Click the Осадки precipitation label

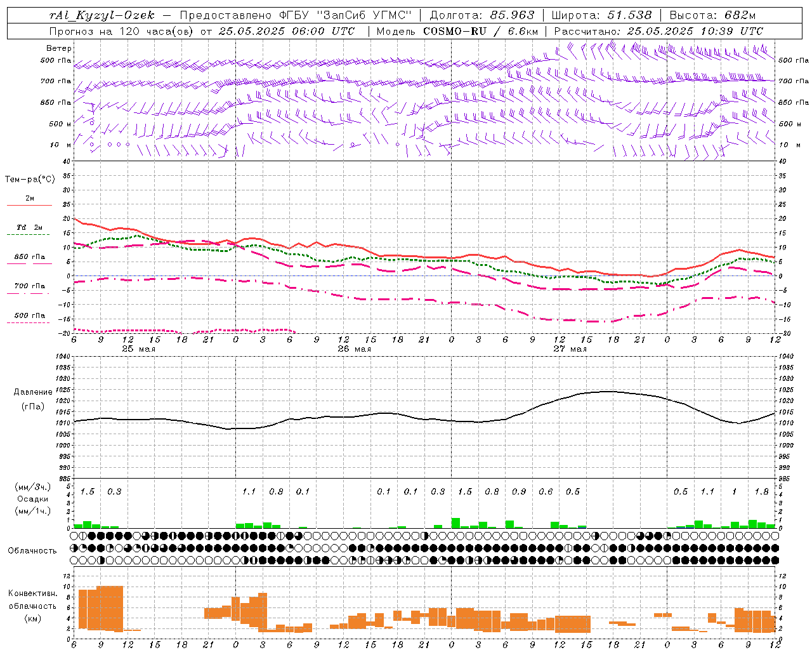(x=33, y=499)
